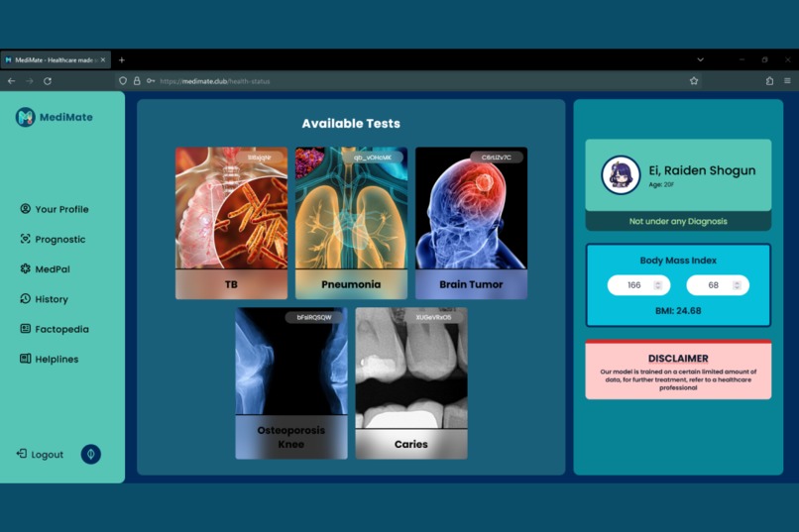Click the Ei, Raiden Shogun name

click(702, 170)
